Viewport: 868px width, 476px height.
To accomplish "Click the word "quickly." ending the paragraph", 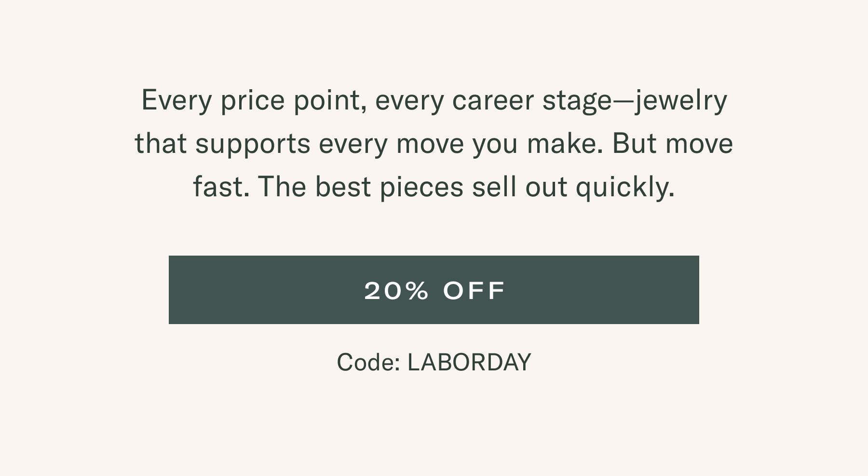I will point(625,187).
